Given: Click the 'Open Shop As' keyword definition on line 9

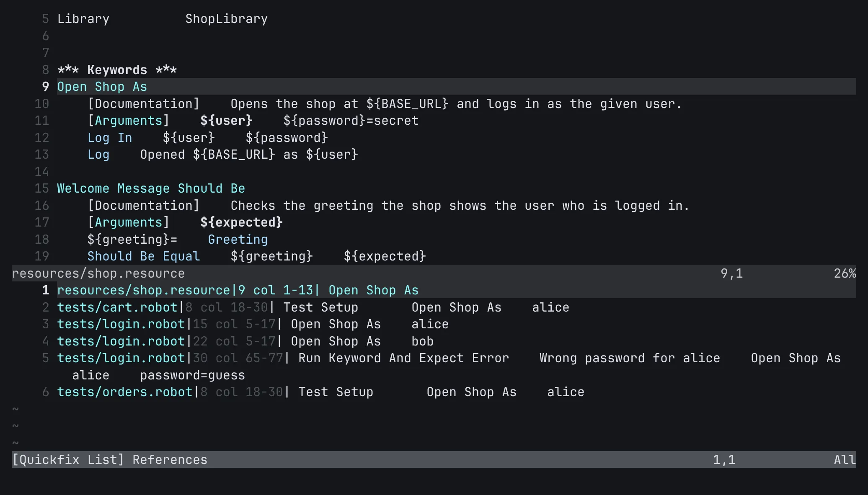Looking at the screenshot, I should pos(102,87).
